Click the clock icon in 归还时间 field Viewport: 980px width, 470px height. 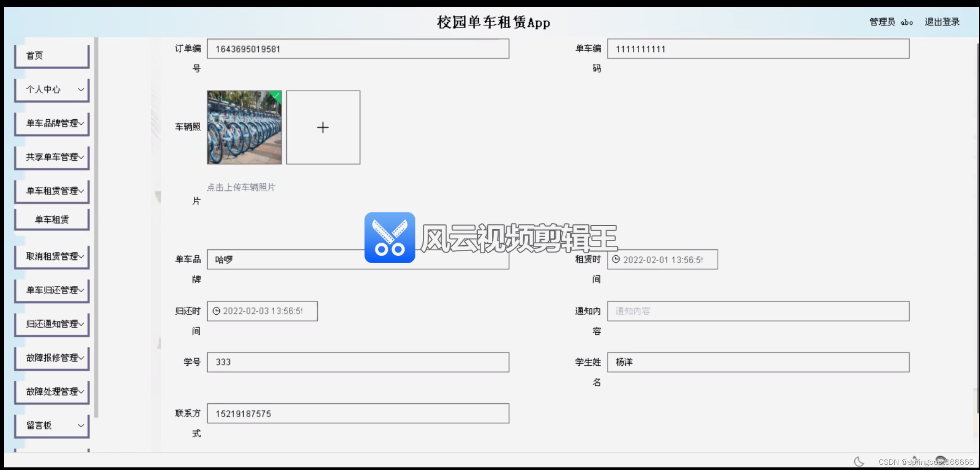tap(216, 311)
